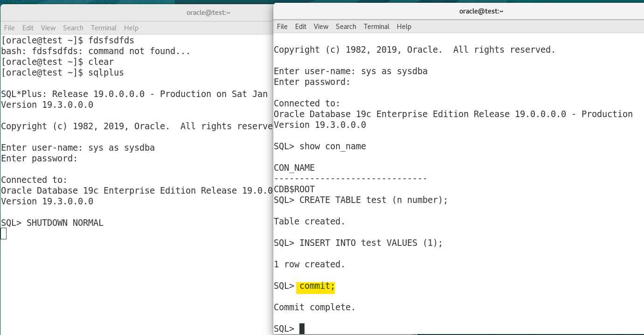Click the left terminal title bar
This screenshot has height=335, width=644.
coord(136,13)
